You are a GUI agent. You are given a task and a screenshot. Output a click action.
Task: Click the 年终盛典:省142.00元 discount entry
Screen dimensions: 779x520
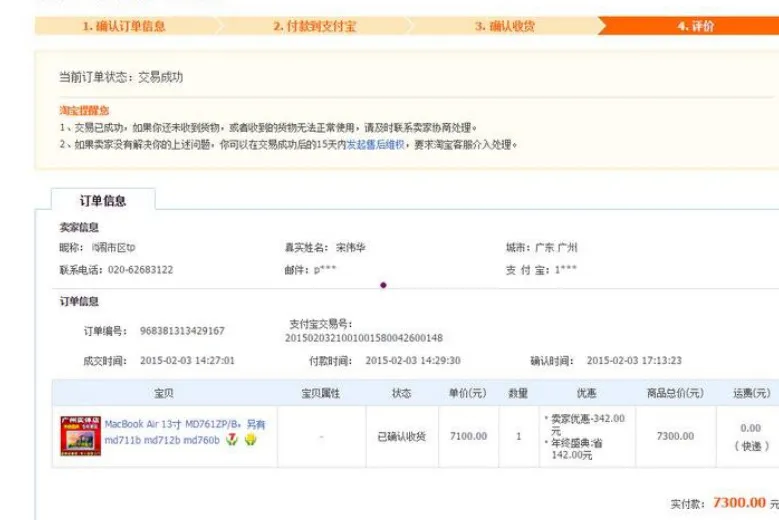(575, 449)
